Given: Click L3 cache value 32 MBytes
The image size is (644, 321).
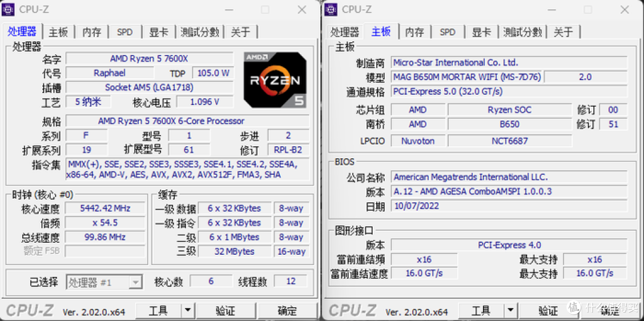Looking at the screenshot, I should click(234, 251).
